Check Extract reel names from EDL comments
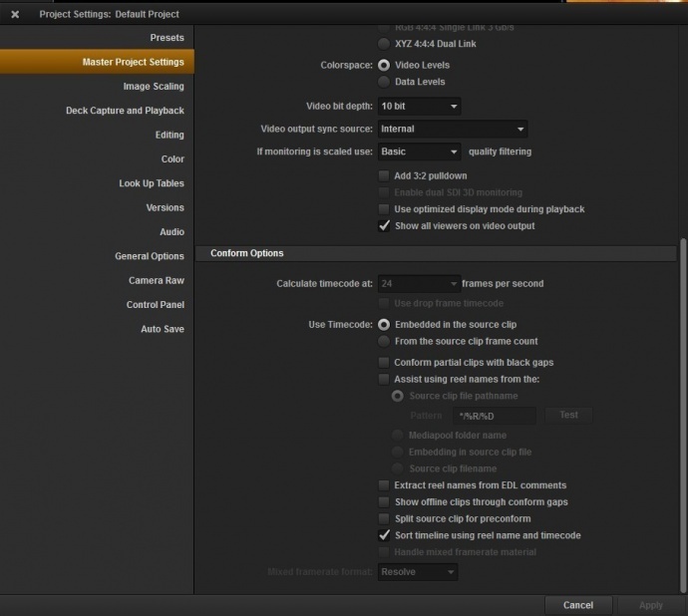Image resolution: width=688 pixels, height=616 pixels. [x=384, y=485]
